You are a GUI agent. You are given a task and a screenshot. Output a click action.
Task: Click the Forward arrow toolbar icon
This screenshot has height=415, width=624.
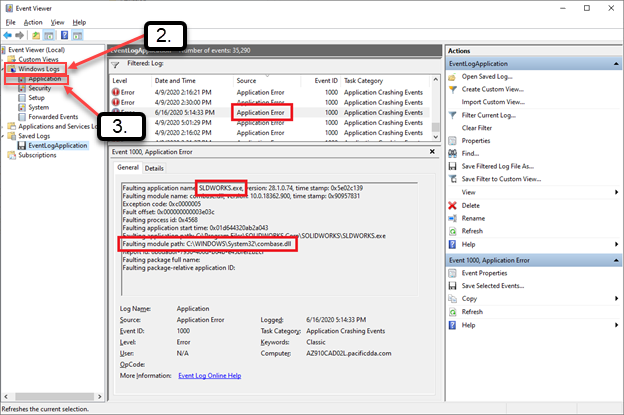[x=19, y=35]
